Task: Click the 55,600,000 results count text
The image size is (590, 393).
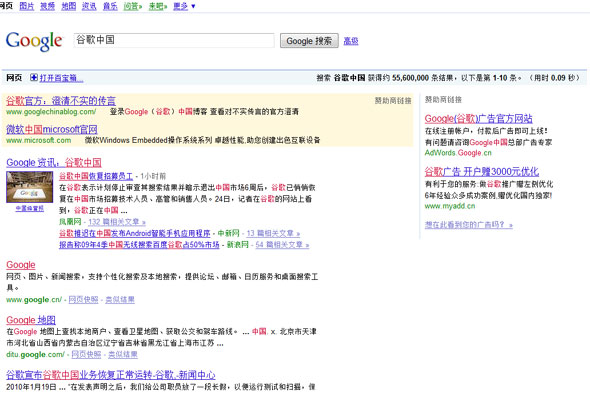Action: pyautogui.click(x=410, y=78)
